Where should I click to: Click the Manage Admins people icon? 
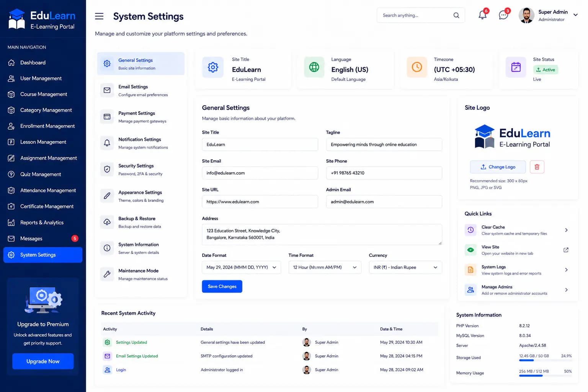pos(470,290)
